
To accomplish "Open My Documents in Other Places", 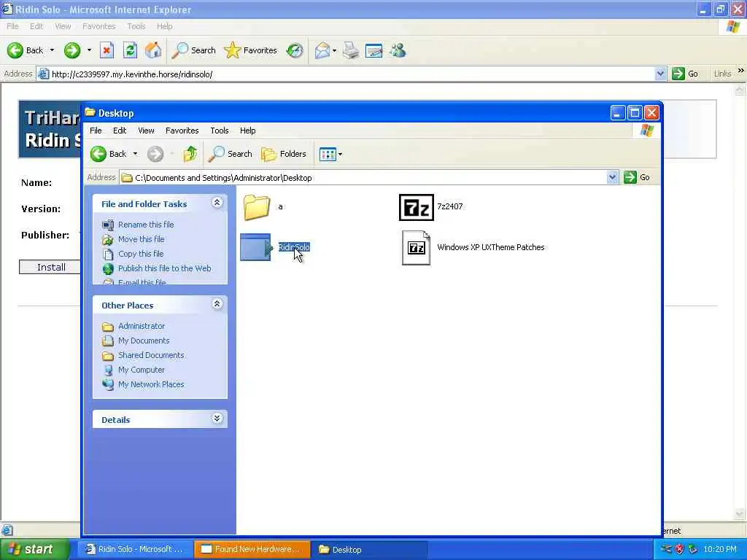I will click(x=144, y=341).
